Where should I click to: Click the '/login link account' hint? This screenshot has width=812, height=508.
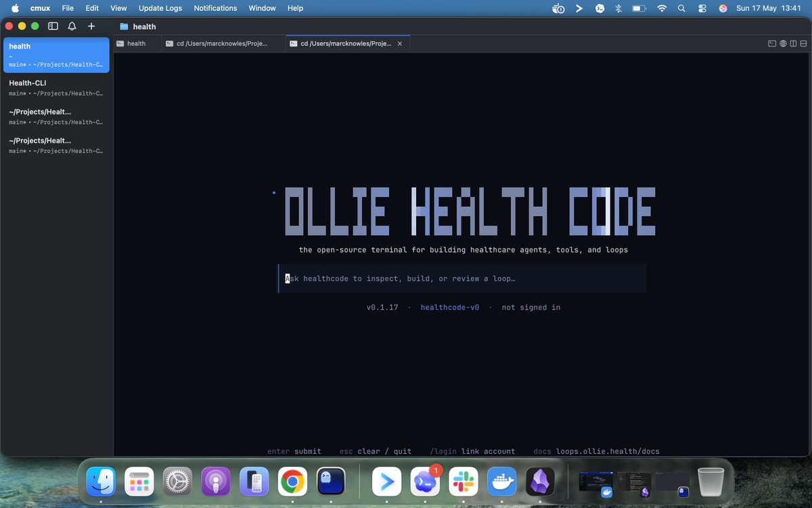pos(472,451)
